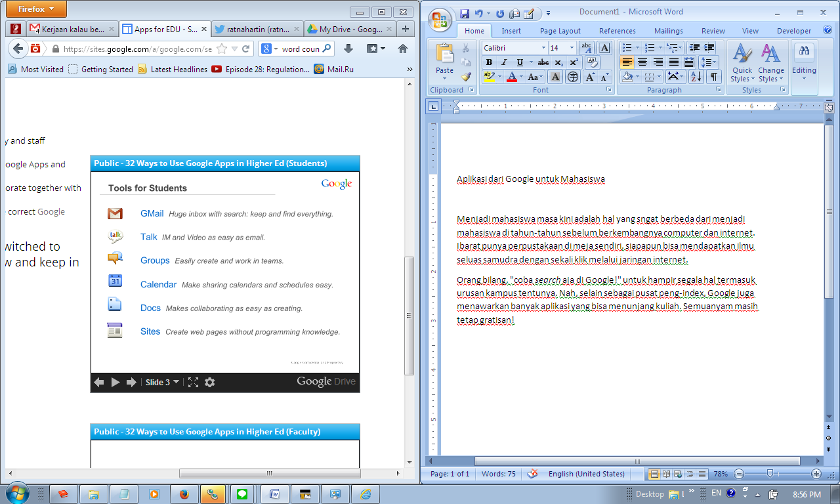Image resolution: width=840 pixels, height=504 pixels.
Task: Switch to the ratnahartin Twitter tab
Action: (x=258, y=30)
